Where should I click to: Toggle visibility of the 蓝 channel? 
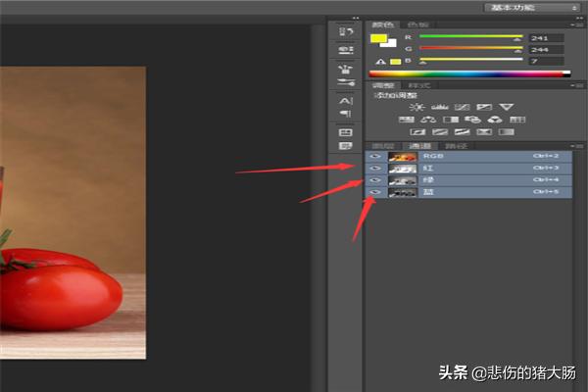pos(375,193)
